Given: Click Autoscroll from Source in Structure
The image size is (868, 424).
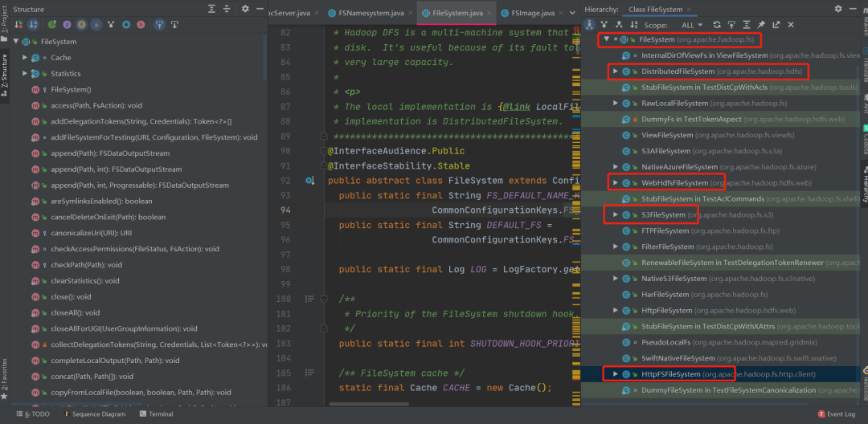Looking at the screenshot, I should pyautogui.click(x=175, y=25).
